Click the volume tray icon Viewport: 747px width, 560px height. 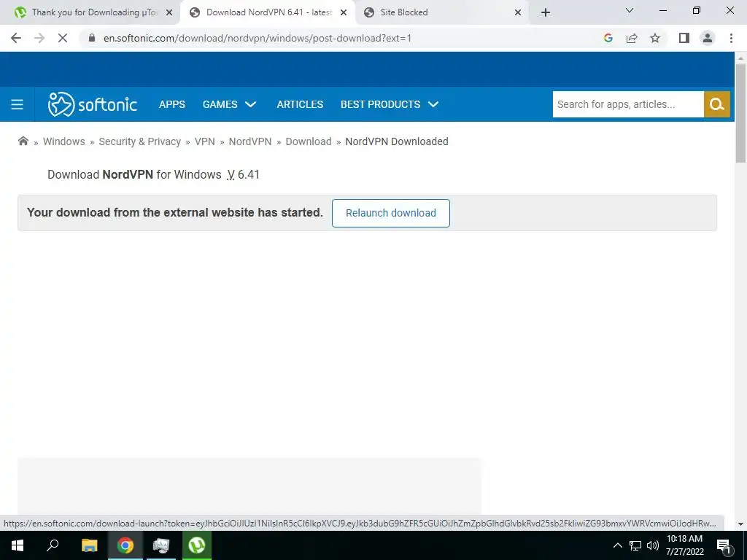tap(653, 545)
